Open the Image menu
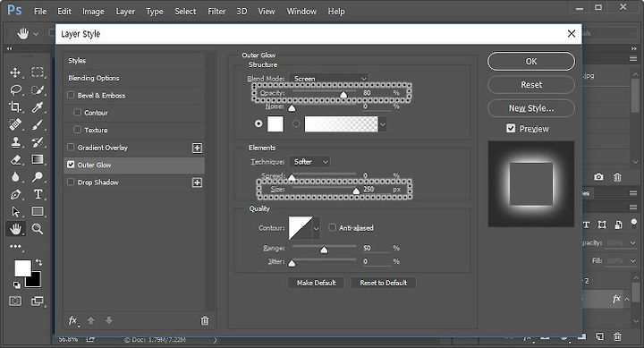The width and height of the screenshot is (644, 348). [93, 12]
